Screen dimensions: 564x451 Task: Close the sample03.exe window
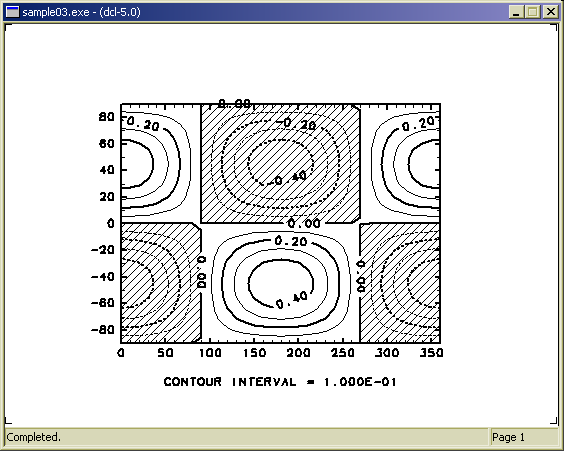click(550, 12)
